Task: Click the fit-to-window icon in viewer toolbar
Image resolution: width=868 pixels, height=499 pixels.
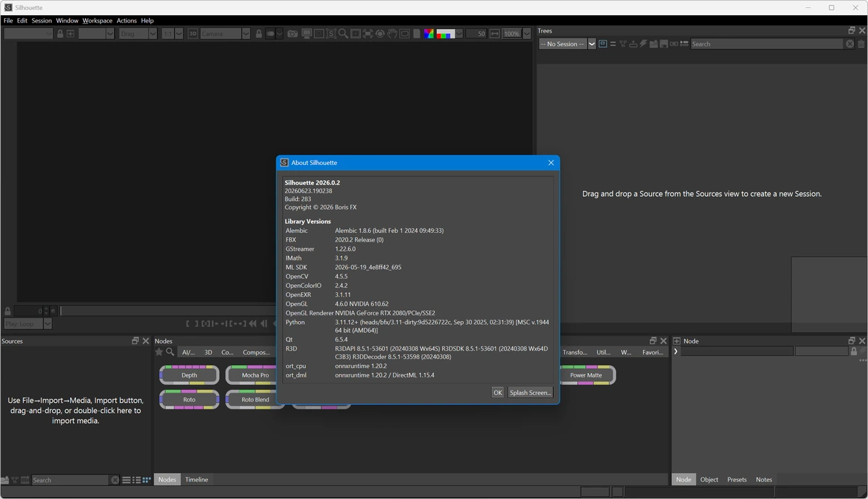Action: point(367,33)
